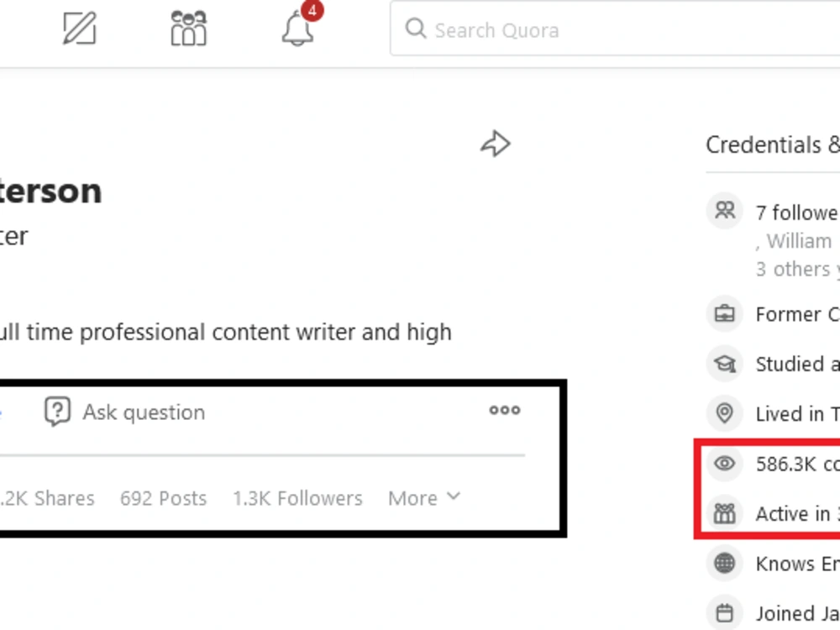
Task: Expand the More dropdown in profile tabs
Action: (424, 498)
